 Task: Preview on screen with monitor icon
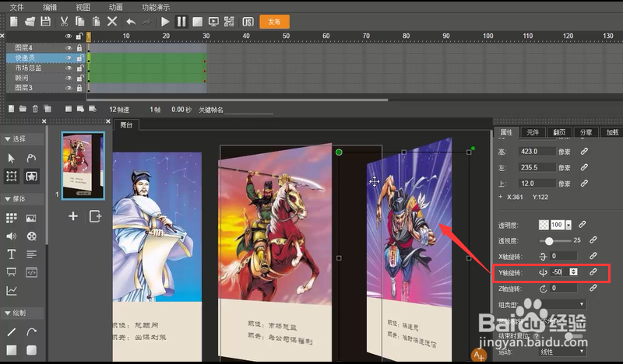[x=213, y=22]
